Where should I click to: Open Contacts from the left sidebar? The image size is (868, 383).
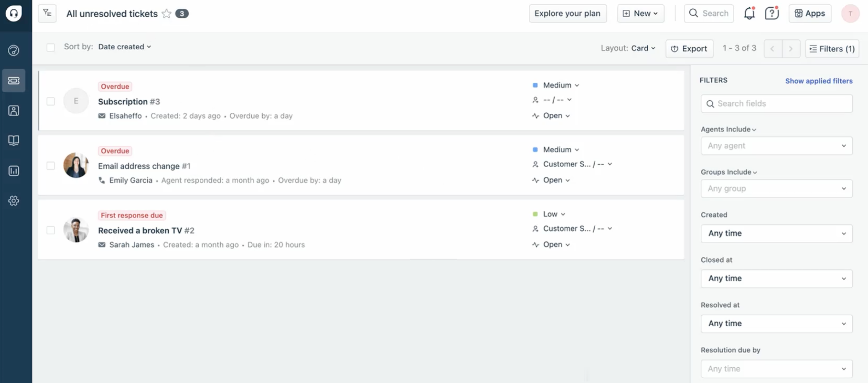pos(14,110)
